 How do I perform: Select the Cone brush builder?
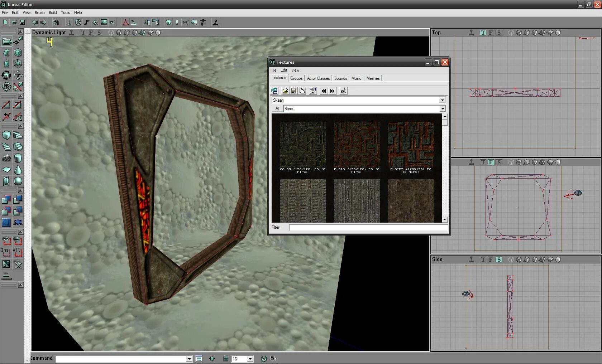click(18, 169)
